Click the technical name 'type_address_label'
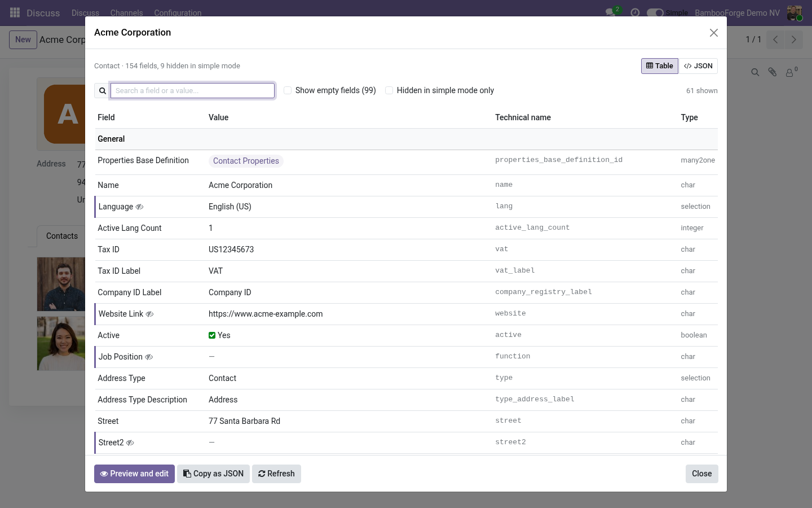The height and width of the screenshot is (508, 812). tap(535, 399)
